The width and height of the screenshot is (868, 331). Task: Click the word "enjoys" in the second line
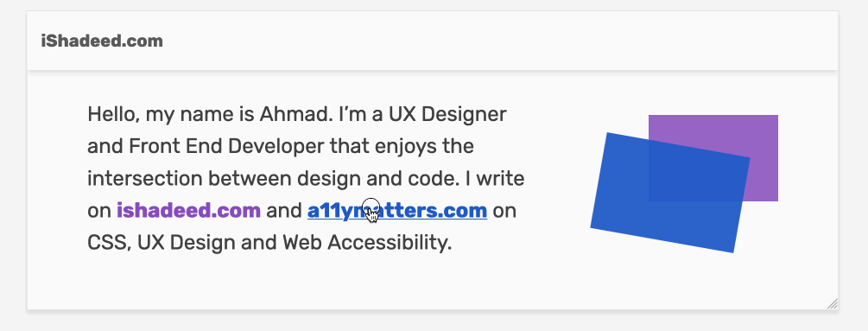398,147
